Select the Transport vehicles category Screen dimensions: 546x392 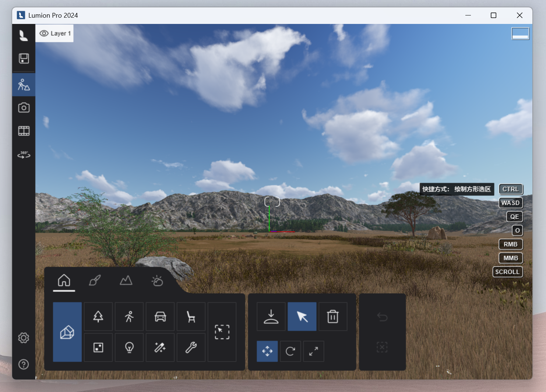click(x=160, y=317)
